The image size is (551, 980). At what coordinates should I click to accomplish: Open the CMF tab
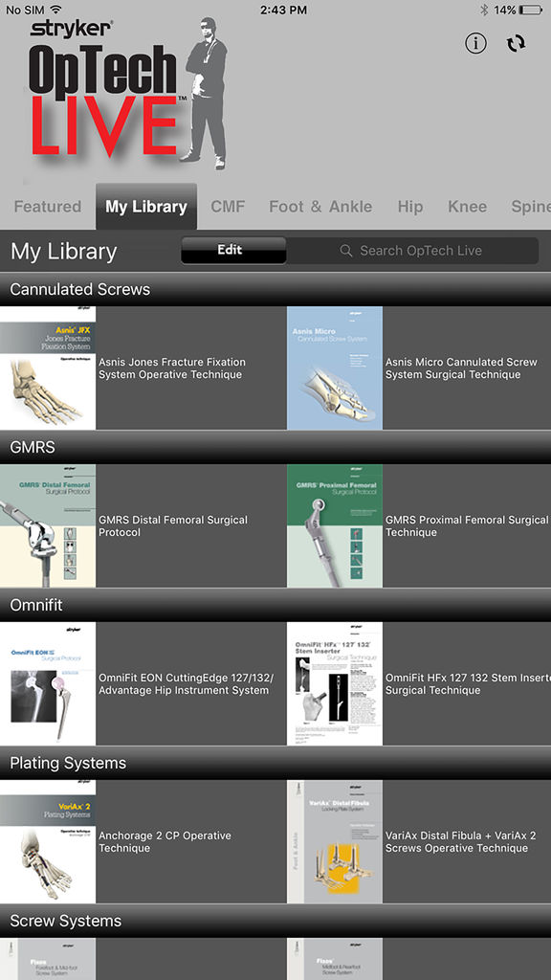(x=228, y=207)
